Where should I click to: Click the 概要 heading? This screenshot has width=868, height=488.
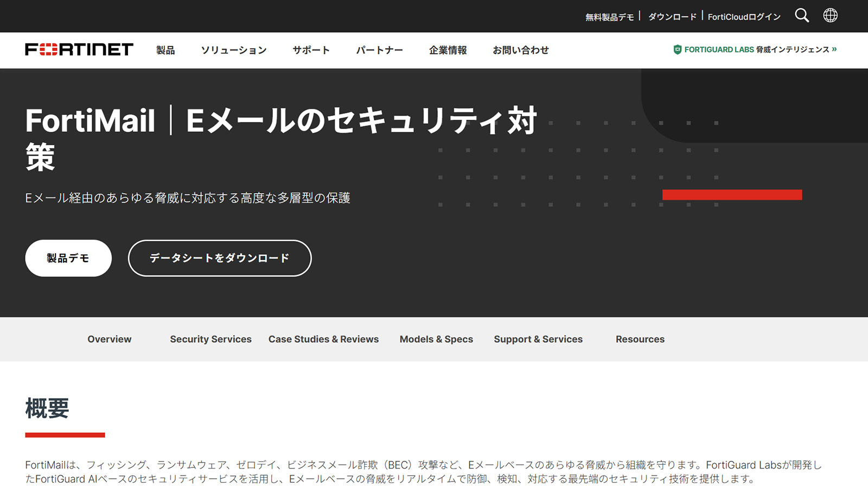tap(47, 408)
